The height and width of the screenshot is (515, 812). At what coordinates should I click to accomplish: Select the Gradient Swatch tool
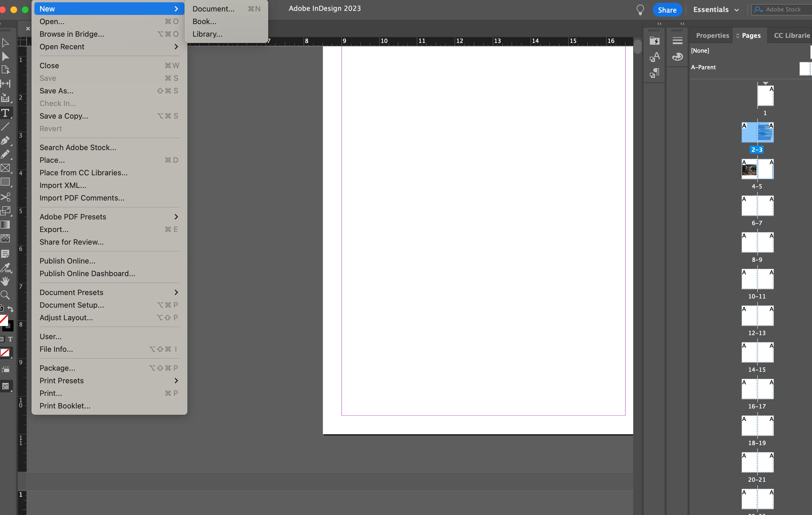(x=5, y=225)
